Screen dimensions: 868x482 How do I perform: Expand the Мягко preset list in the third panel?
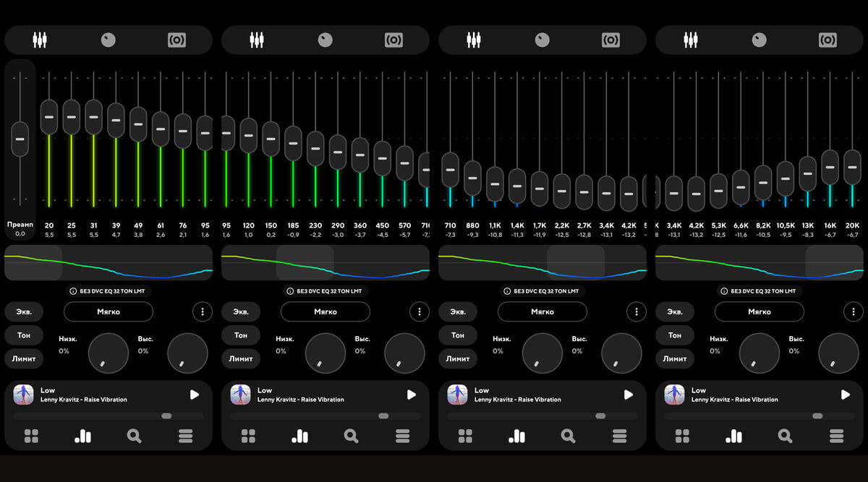coord(542,312)
